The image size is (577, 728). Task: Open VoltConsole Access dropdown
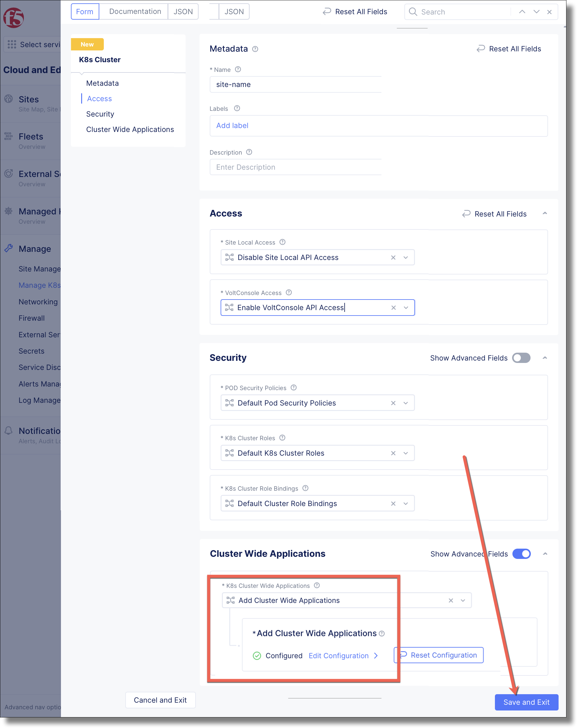pyautogui.click(x=406, y=308)
